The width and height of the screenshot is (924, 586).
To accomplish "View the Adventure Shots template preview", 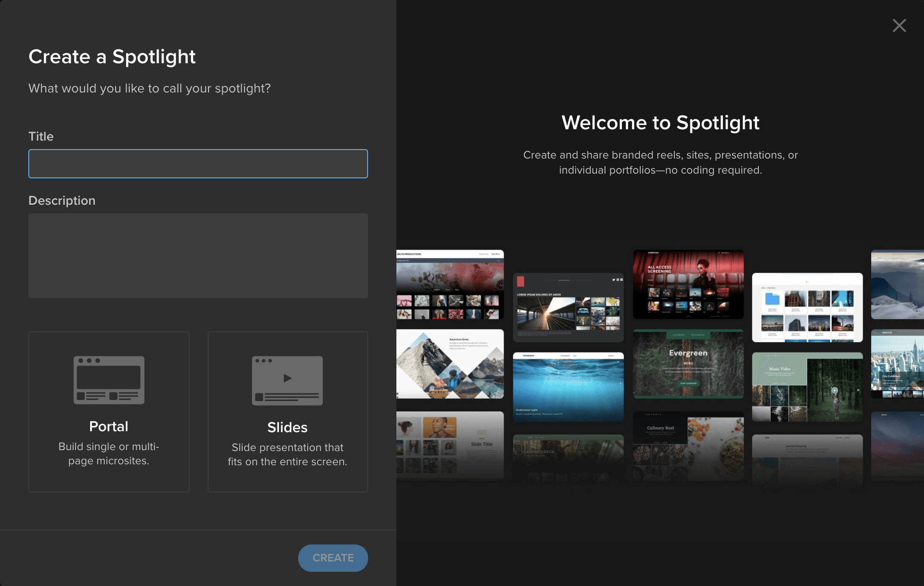I will [x=450, y=363].
